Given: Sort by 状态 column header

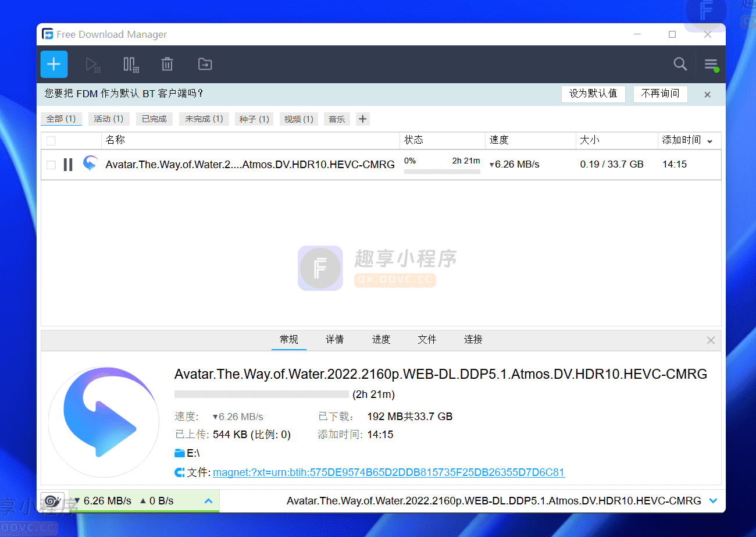Looking at the screenshot, I should pyautogui.click(x=443, y=140).
